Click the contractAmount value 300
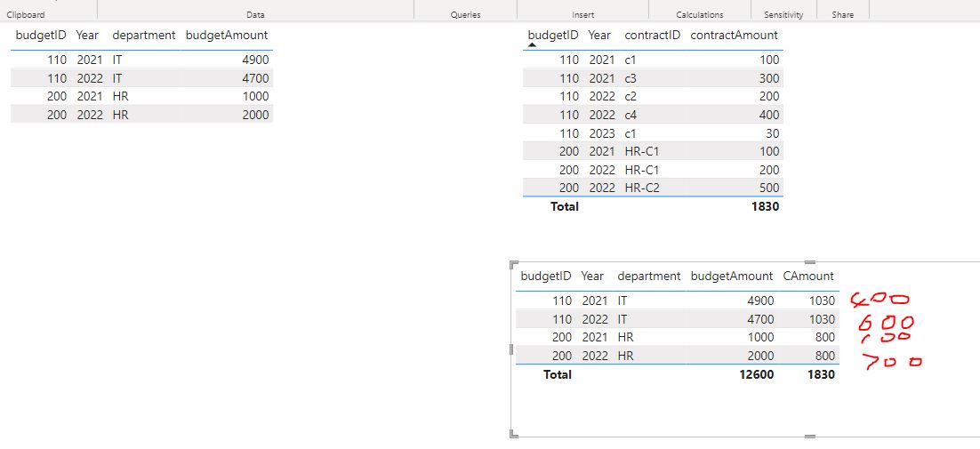Viewport: 980px width, 449px height. click(769, 78)
